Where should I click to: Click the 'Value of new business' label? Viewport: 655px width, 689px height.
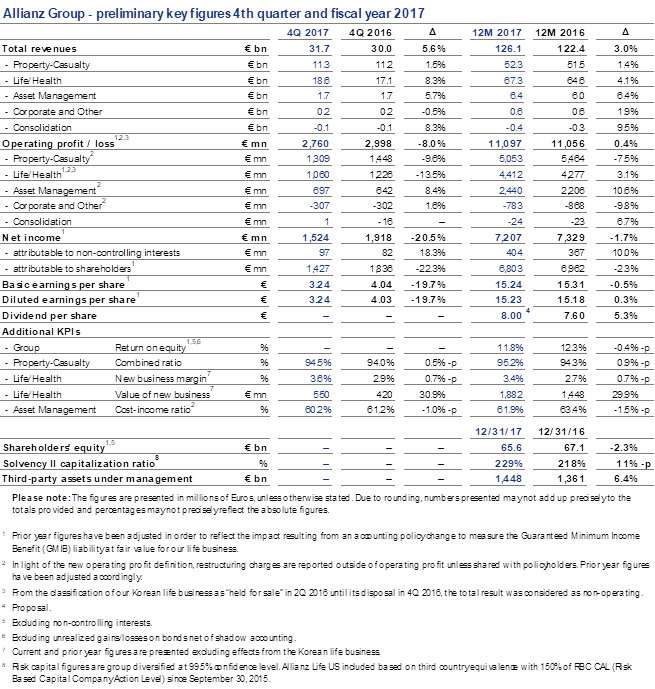163,395
